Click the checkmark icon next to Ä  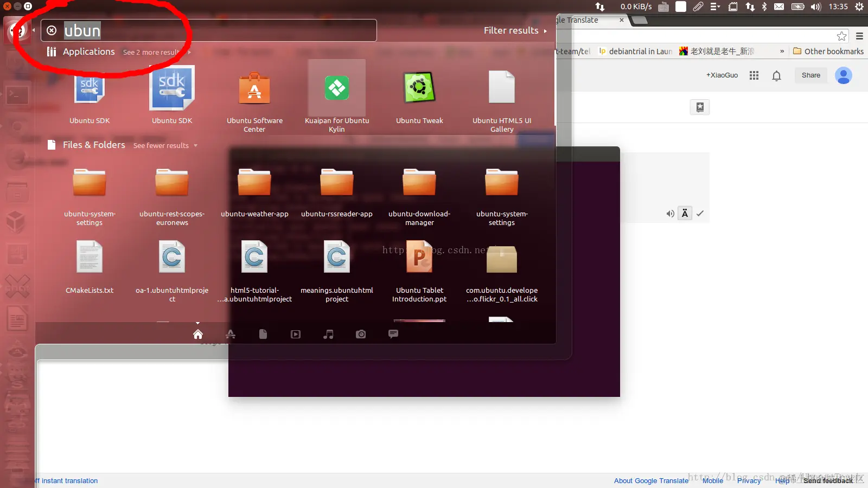(x=700, y=214)
